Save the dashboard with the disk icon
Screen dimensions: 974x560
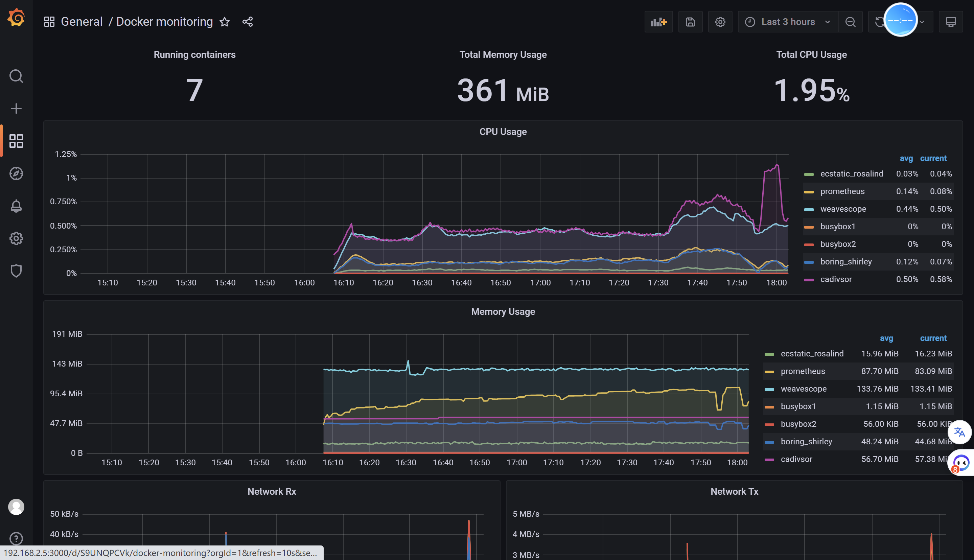pos(690,22)
